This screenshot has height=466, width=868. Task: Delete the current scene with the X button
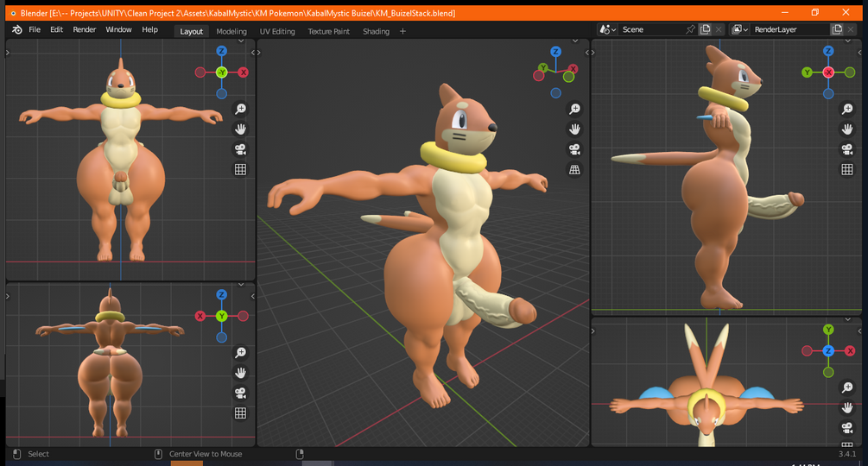719,30
